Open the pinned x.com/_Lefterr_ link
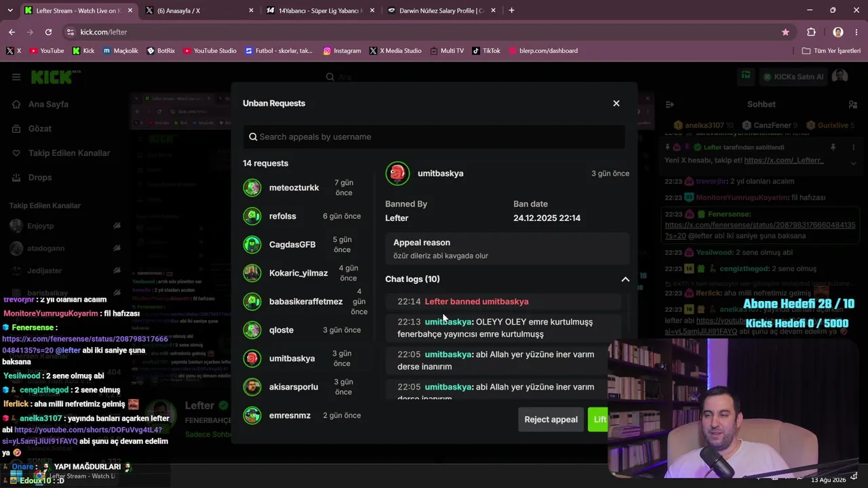This screenshot has width=868, height=488. pos(784,161)
